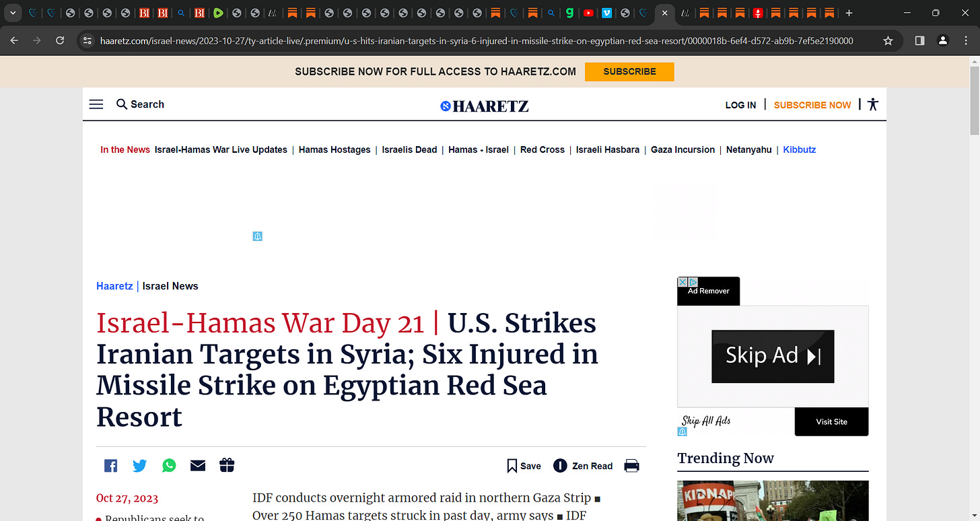Reload the page
The height and width of the screenshot is (521, 980).
(x=60, y=40)
